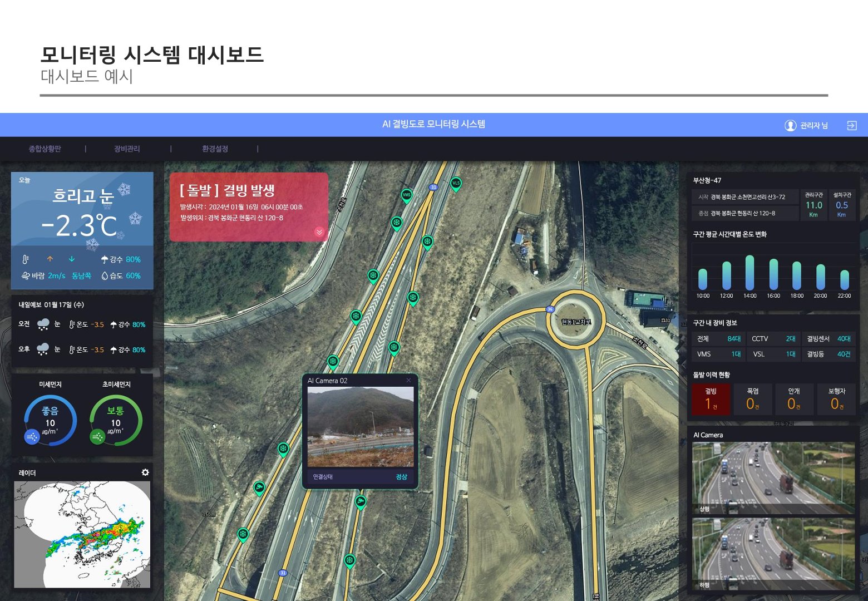This screenshot has width=868, height=601.
Task: Open the 하행 AI Camera feed thumbnail
Action: point(773,554)
